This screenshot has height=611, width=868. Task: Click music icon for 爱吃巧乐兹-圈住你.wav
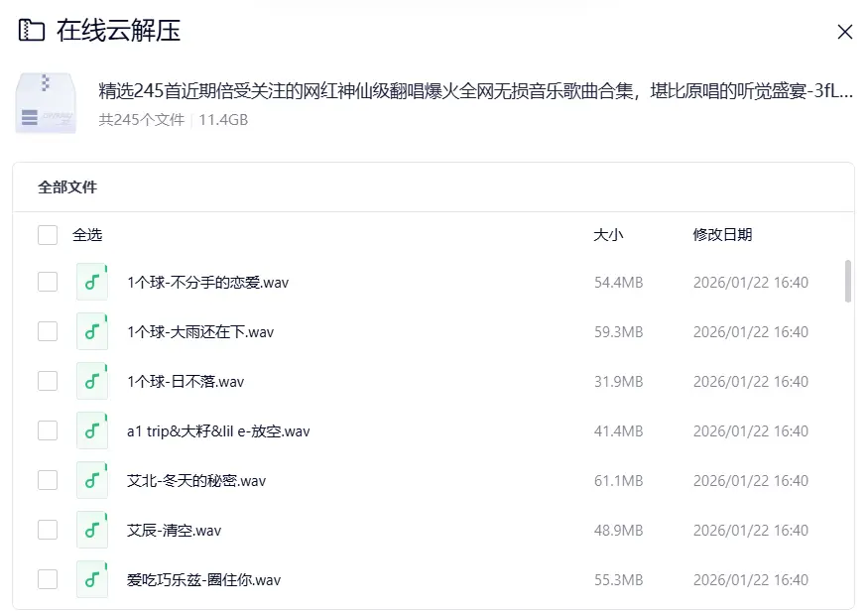[91, 579]
